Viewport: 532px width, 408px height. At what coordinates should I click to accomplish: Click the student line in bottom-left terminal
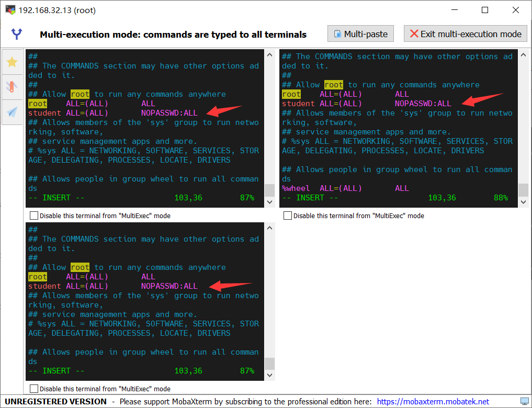[x=112, y=286]
